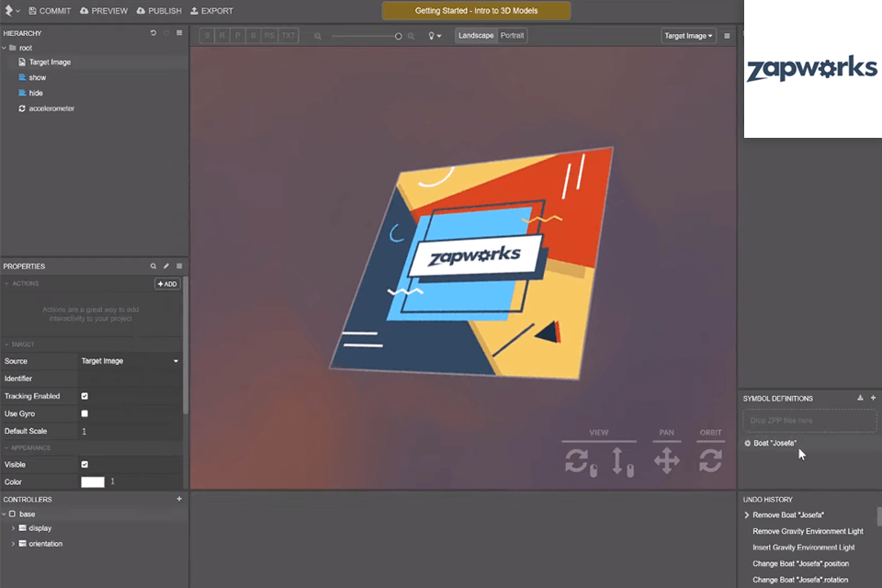Screen dimensions: 882x588
Task: Click the Drop ZPP files here area
Action: point(809,421)
